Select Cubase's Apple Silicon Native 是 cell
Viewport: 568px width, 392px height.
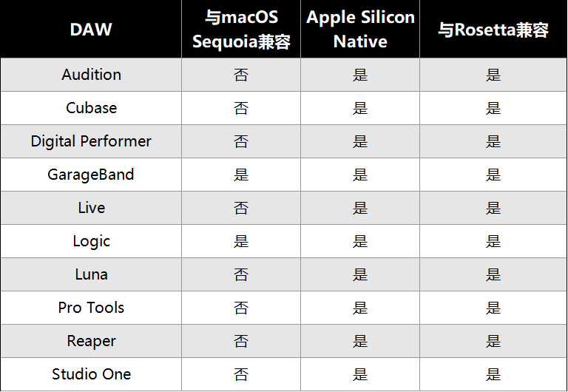point(360,108)
